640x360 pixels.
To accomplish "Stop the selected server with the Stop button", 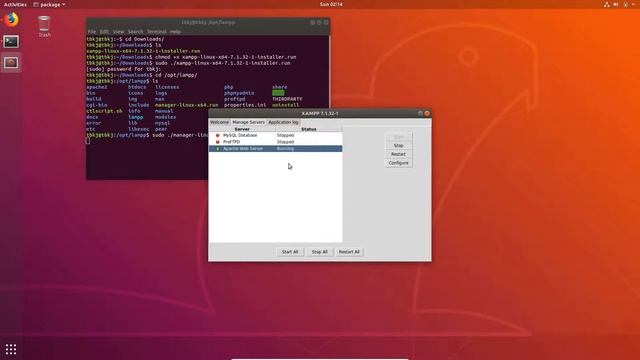I will (398, 146).
